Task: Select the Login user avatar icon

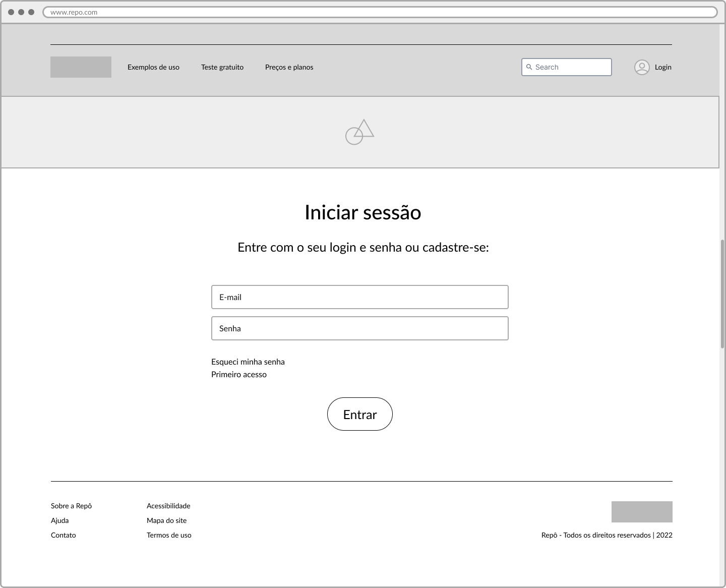Action: coord(642,67)
